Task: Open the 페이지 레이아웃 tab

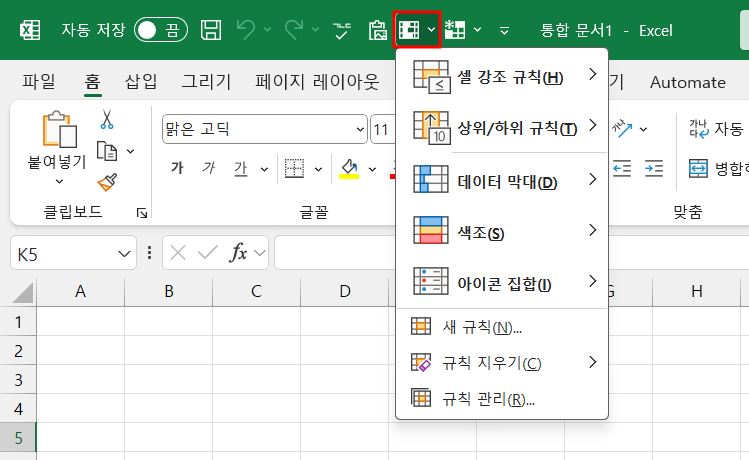Action: coord(317,82)
